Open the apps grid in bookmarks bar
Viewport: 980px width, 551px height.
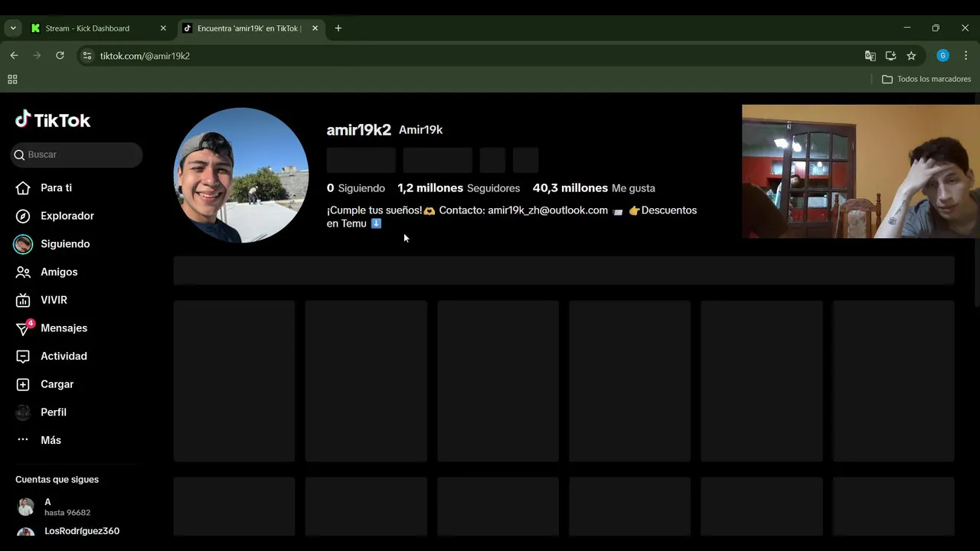coord(12,79)
